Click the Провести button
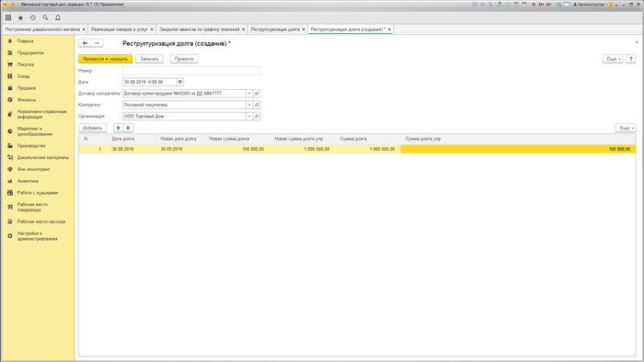The image size is (644, 362). pyautogui.click(x=184, y=59)
